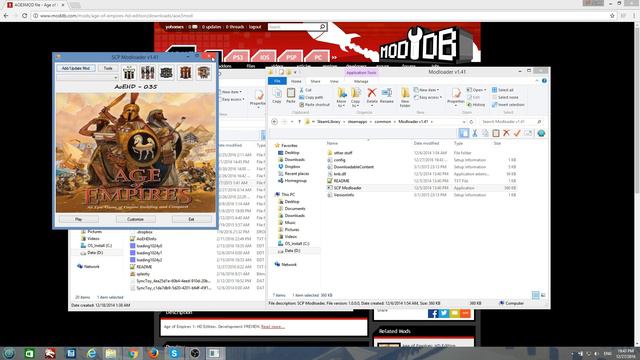Screen dimensions: 640x360
Task: Open the New item dropdown in Modloader Explorer
Action: coord(426,90)
